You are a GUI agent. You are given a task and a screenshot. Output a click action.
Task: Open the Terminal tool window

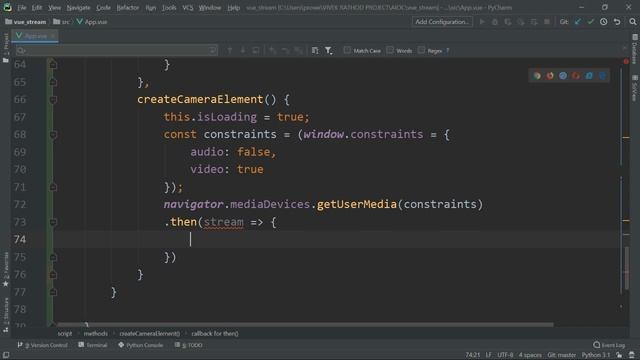pyautogui.click(x=93, y=345)
